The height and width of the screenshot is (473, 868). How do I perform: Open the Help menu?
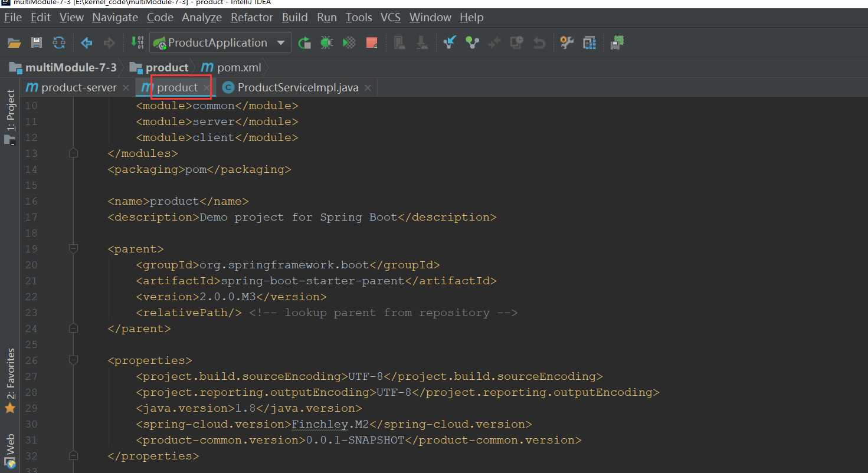[471, 17]
